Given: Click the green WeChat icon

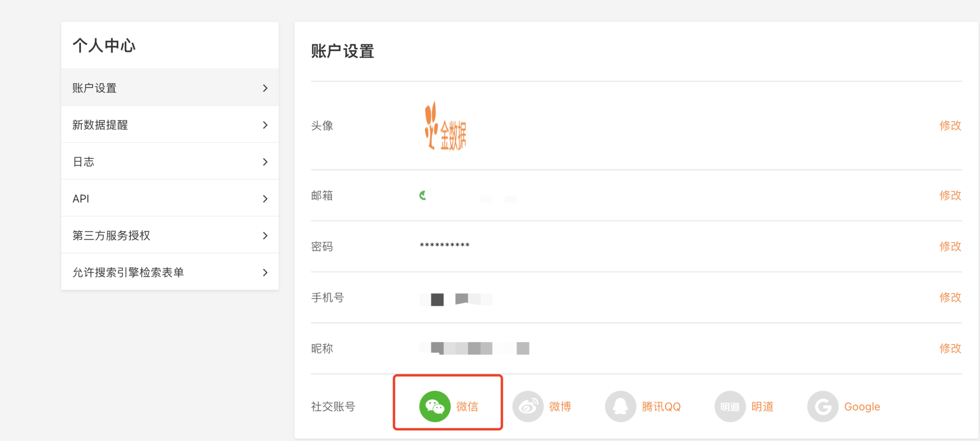Looking at the screenshot, I should pos(435,406).
